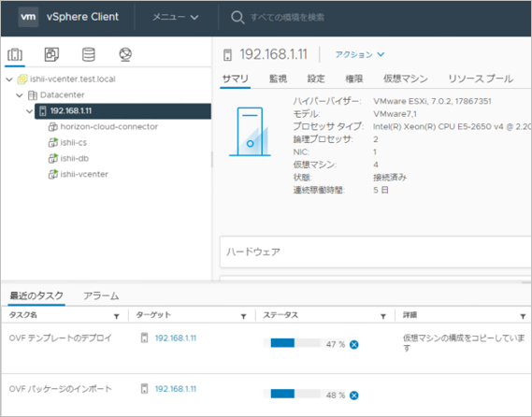Switch to the 監視 tab

[x=279, y=79]
